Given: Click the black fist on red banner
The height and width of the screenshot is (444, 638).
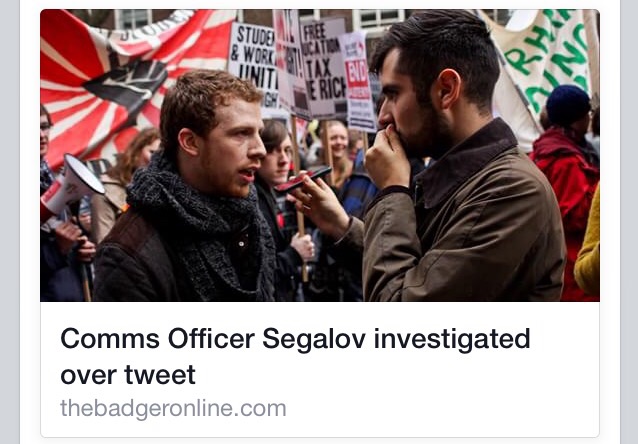Looking at the screenshot, I should (126, 83).
